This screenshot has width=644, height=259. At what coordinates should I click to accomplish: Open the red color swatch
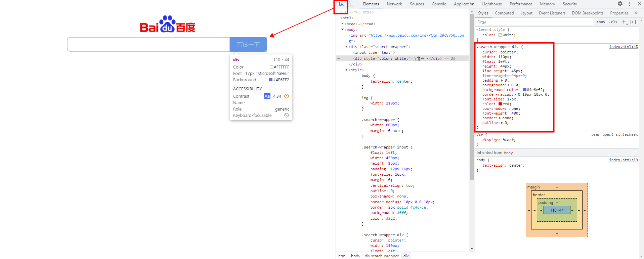500,104
